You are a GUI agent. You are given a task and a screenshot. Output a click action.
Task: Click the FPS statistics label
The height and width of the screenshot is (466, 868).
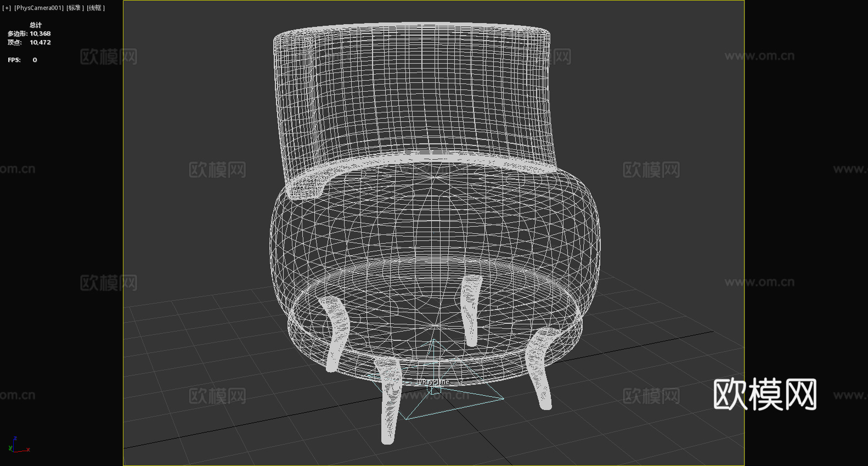(x=14, y=60)
